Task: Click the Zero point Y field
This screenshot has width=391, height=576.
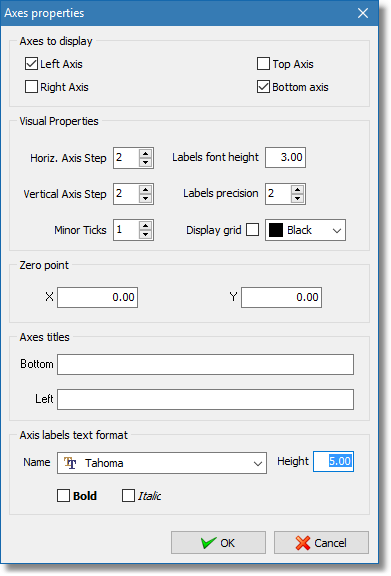Action: (x=281, y=297)
